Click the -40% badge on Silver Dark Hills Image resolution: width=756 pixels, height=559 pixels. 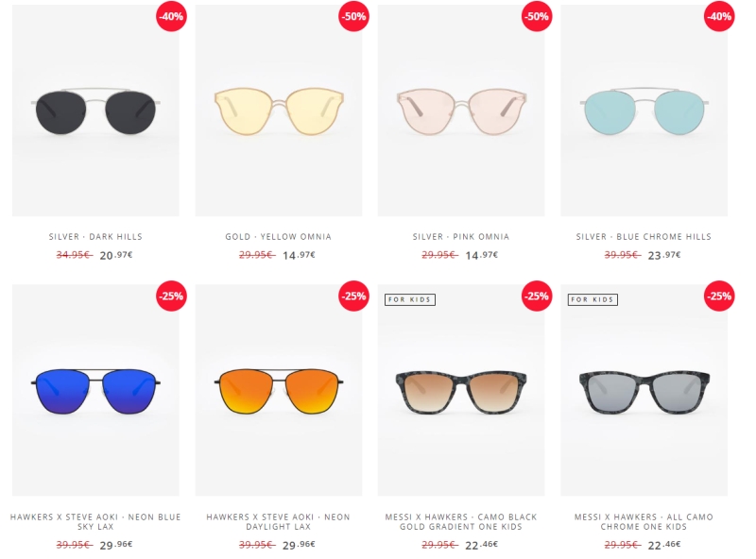coord(171,16)
